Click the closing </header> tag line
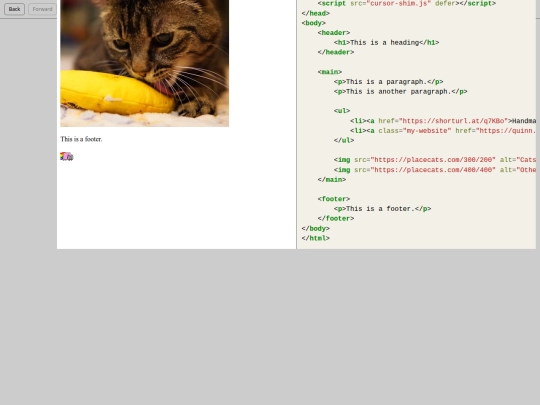 pos(336,52)
